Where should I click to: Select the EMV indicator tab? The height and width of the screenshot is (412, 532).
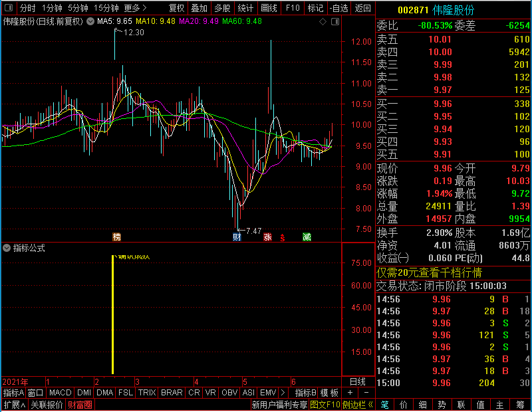tap(268, 393)
